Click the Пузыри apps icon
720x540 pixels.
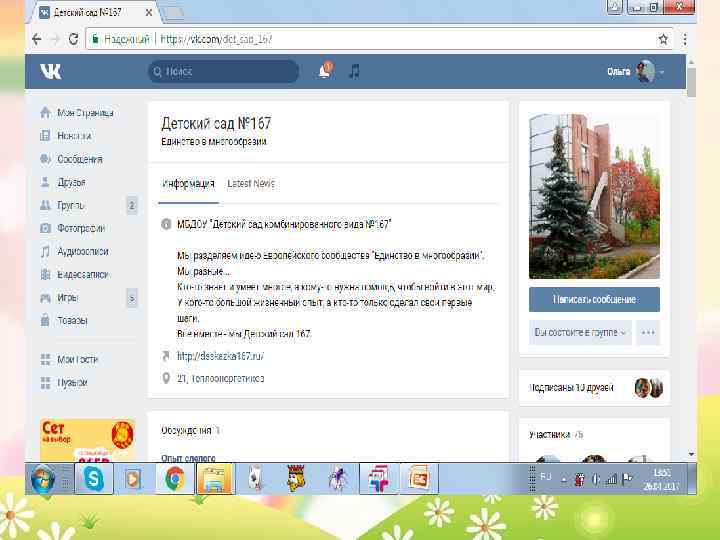click(x=45, y=382)
